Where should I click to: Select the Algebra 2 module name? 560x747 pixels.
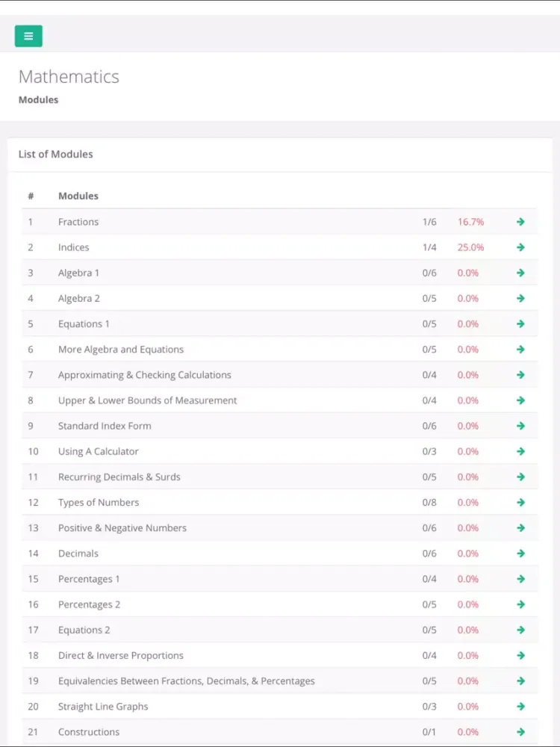pos(79,299)
